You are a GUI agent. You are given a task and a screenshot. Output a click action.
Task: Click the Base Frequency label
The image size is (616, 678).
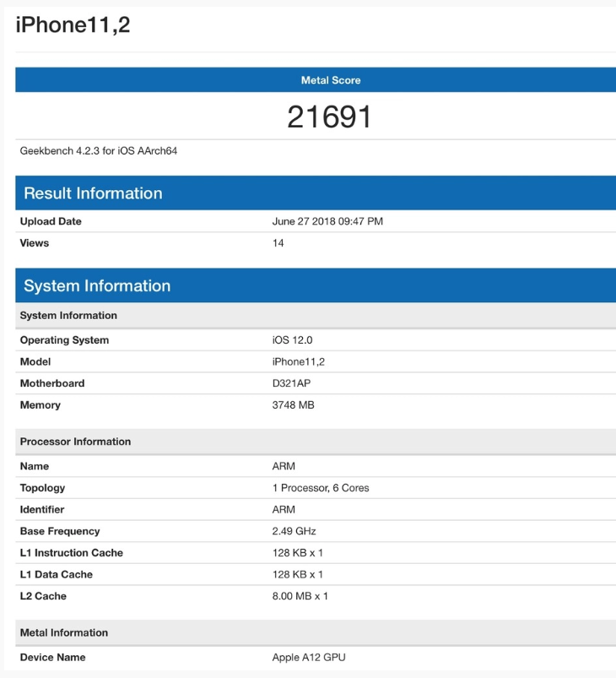[60, 531]
